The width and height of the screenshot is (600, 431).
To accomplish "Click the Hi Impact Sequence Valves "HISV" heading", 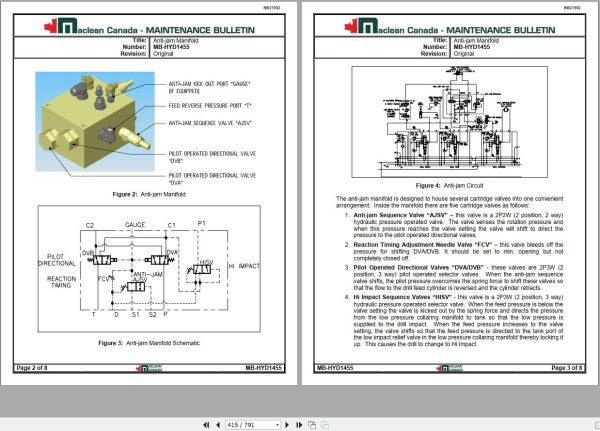I will [x=402, y=297].
